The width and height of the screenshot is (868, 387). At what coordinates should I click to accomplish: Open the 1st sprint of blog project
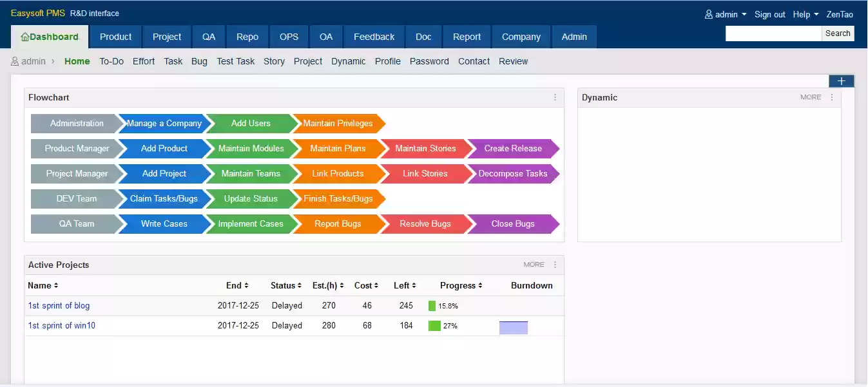point(59,305)
